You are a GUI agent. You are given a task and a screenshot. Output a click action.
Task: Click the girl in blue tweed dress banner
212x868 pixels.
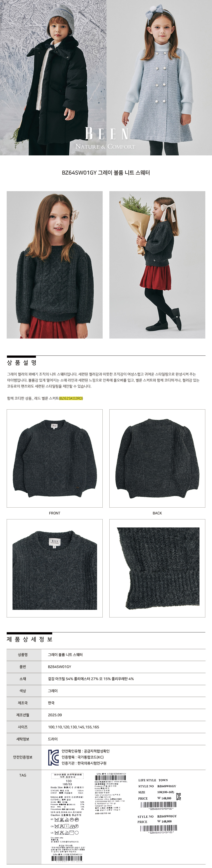pyautogui.click(x=159, y=77)
